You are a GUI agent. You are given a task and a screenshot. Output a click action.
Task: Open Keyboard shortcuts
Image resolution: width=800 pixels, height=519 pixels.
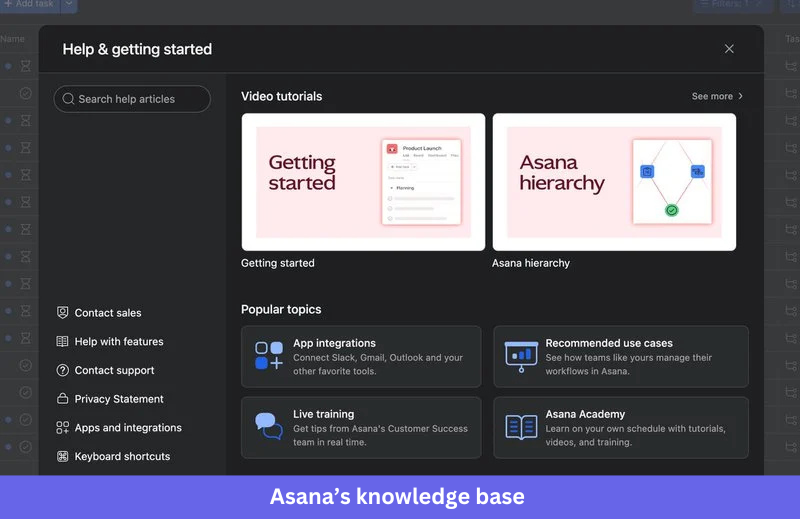113,456
